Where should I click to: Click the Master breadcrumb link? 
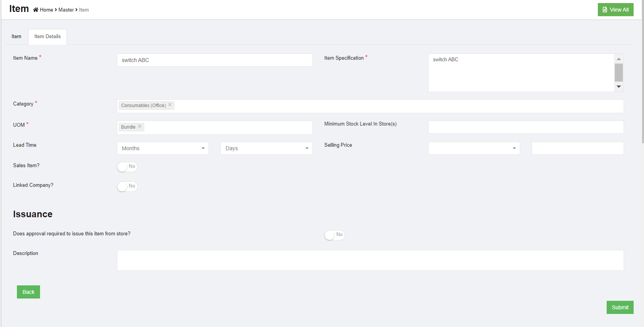(x=66, y=10)
